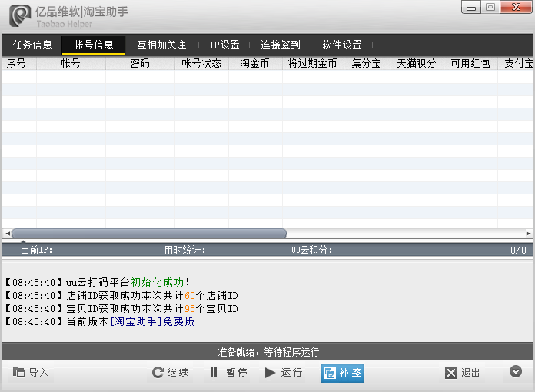Click the 帐号 column header
The image size is (535, 392).
pyautogui.click(x=71, y=64)
